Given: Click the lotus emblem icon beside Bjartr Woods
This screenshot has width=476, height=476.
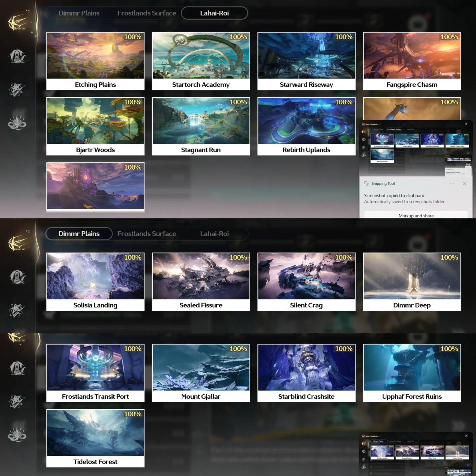Looking at the screenshot, I should [x=17, y=123].
